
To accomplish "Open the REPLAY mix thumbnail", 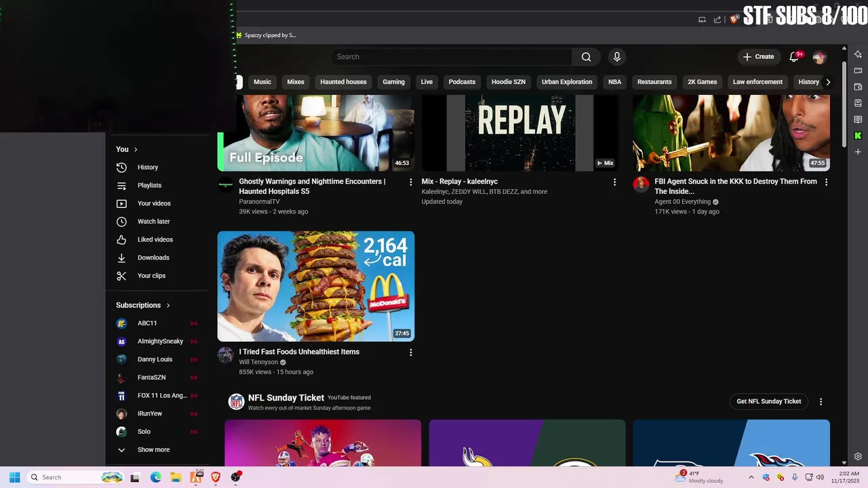I will pyautogui.click(x=520, y=133).
